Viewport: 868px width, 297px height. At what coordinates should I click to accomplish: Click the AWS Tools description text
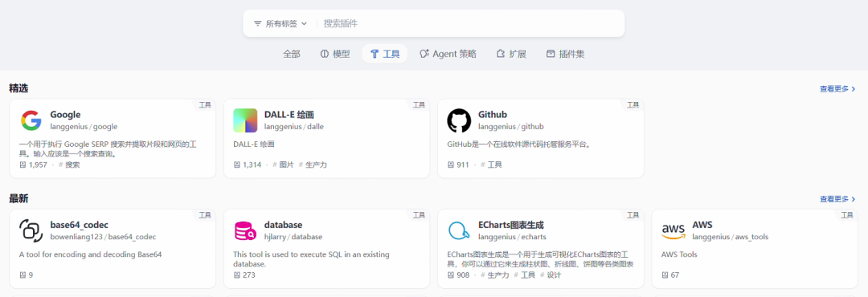coord(679,254)
